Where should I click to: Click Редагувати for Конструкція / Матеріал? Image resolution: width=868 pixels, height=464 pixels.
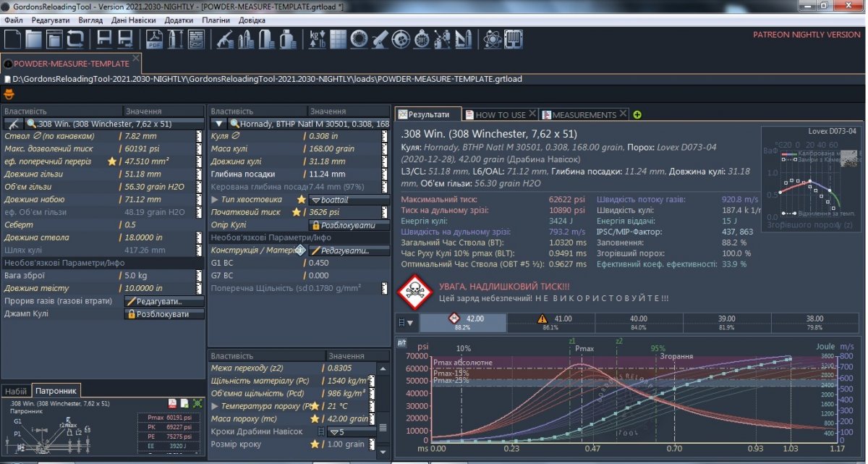click(349, 250)
